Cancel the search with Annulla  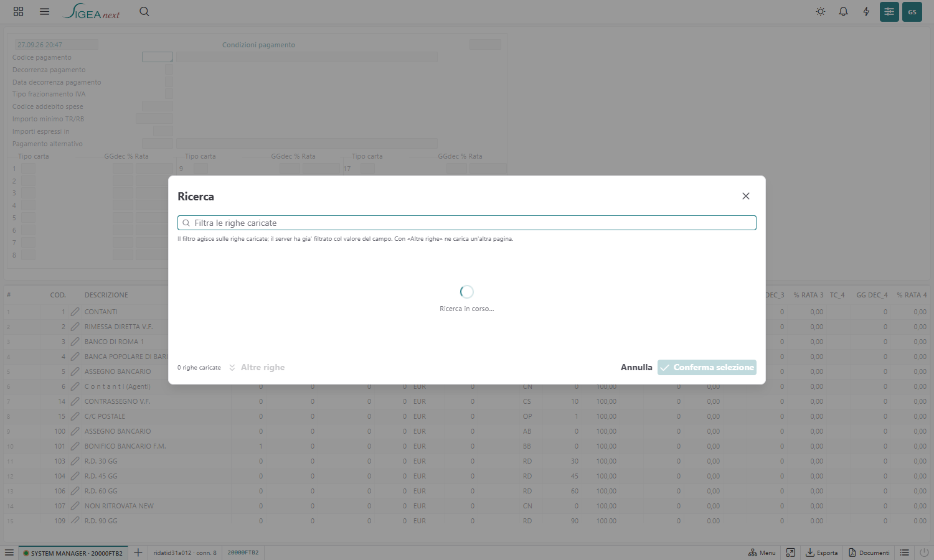pyautogui.click(x=636, y=368)
